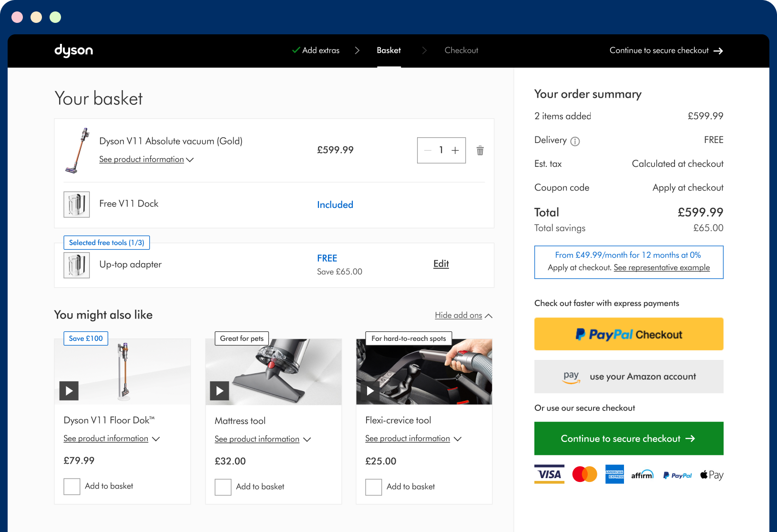The width and height of the screenshot is (777, 532).
Task: Decrease vacuum quantity with minus button
Action: coord(428,150)
